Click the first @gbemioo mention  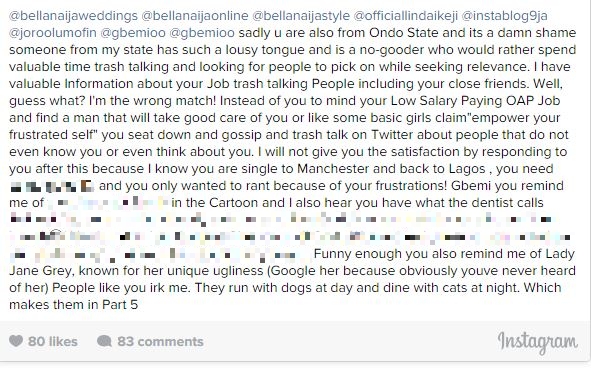[x=133, y=33]
